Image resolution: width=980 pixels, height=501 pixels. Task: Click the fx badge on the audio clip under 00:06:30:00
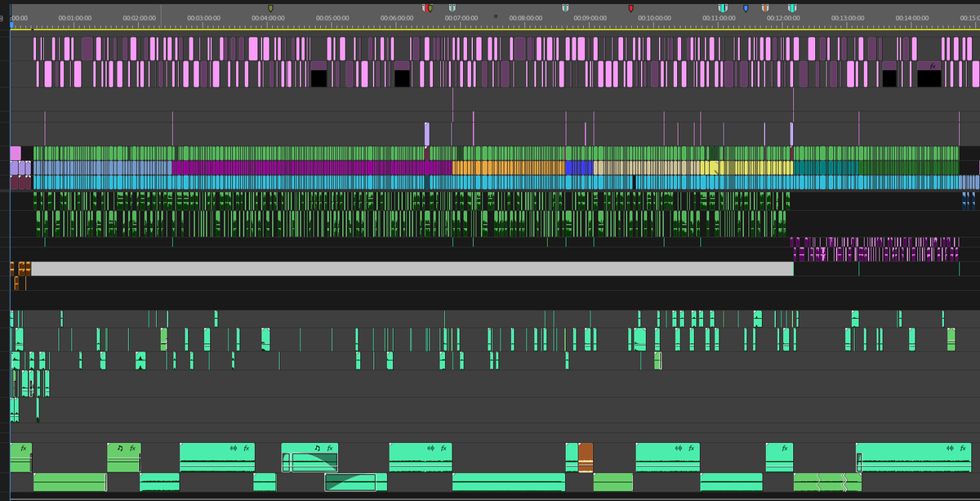tap(443, 448)
